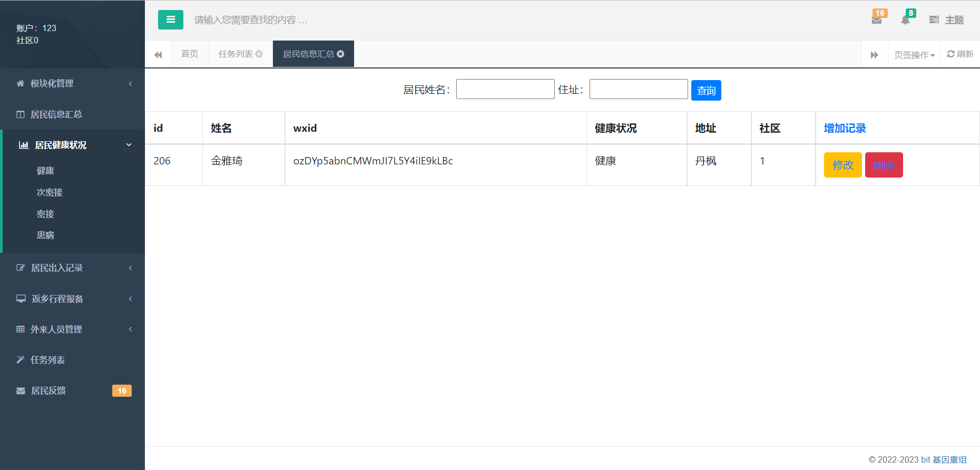980x470 pixels.
Task: Select the 健康 submenu item
Action: point(45,171)
